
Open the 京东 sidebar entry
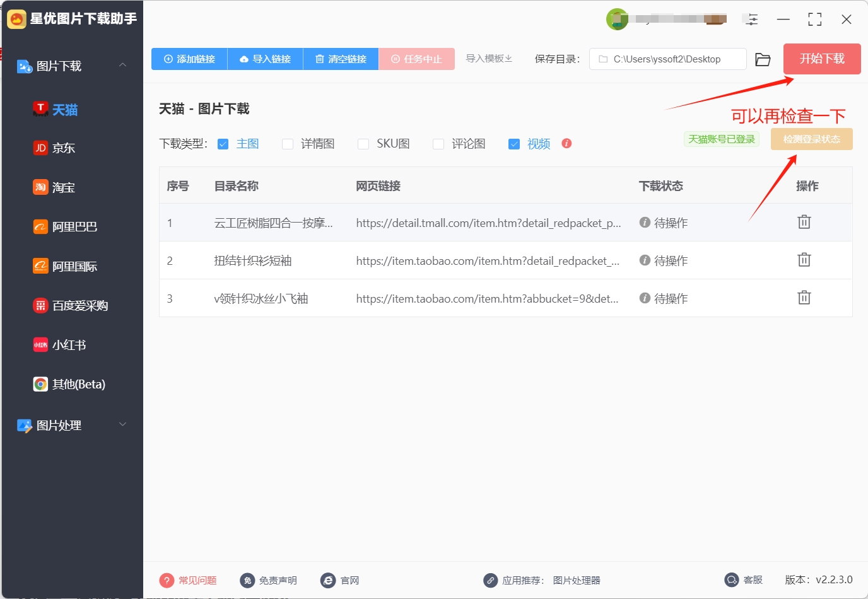click(54, 148)
